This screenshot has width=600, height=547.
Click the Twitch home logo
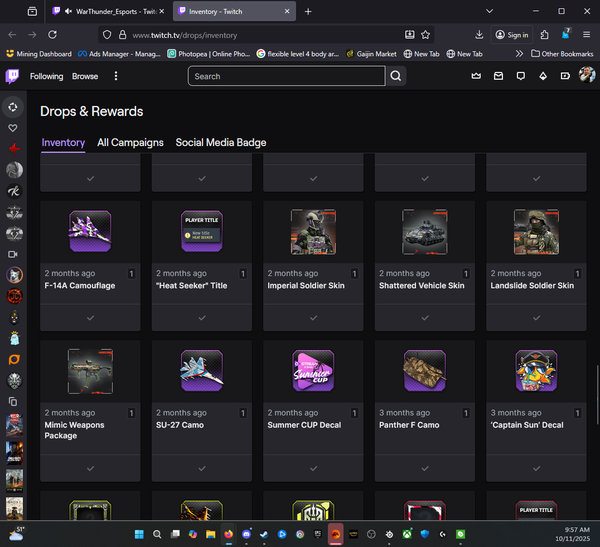(13, 76)
